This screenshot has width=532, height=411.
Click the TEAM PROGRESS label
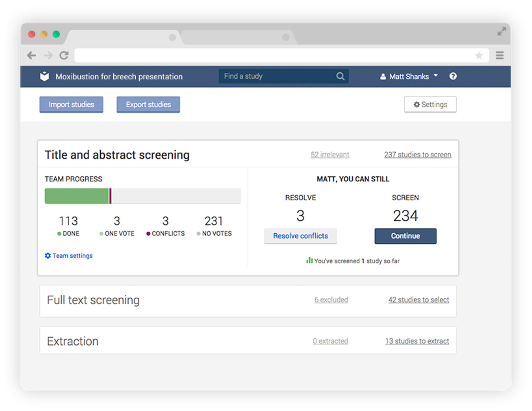pos(74,179)
